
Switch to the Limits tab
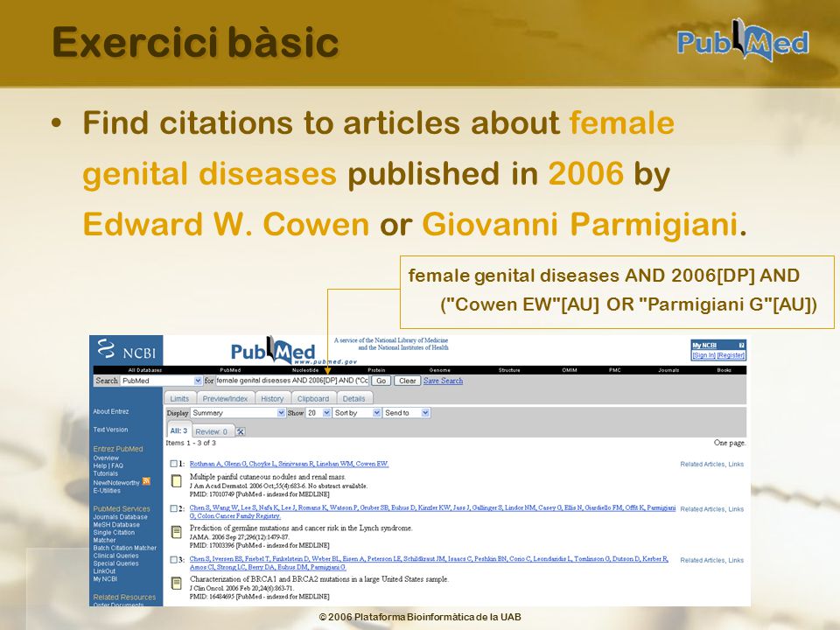click(179, 399)
